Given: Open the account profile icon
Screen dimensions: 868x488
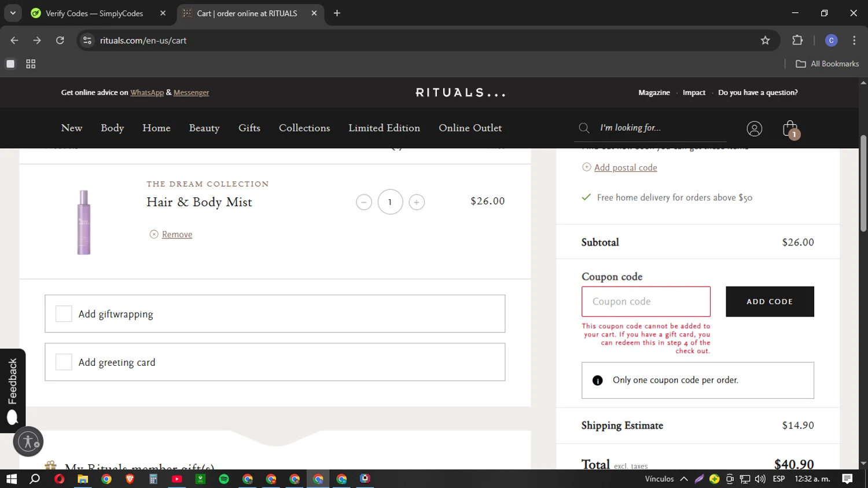Looking at the screenshot, I should click(x=755, y=129).
